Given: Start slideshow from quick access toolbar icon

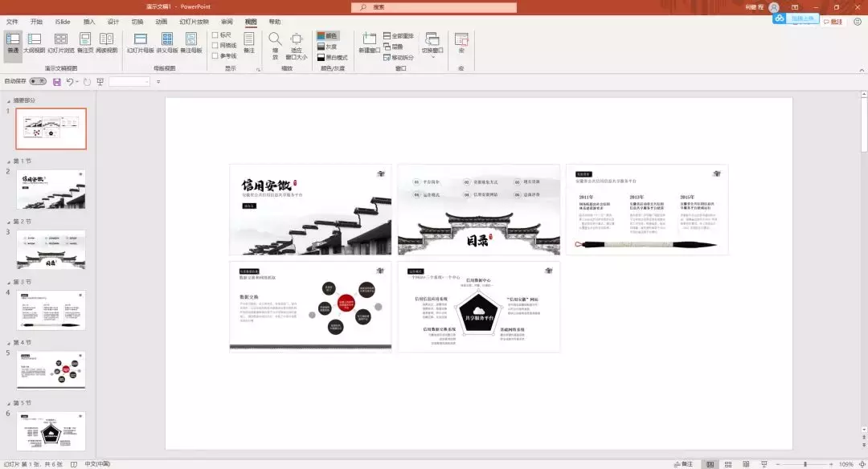Looking at the screenshot, I should (100, 82).
